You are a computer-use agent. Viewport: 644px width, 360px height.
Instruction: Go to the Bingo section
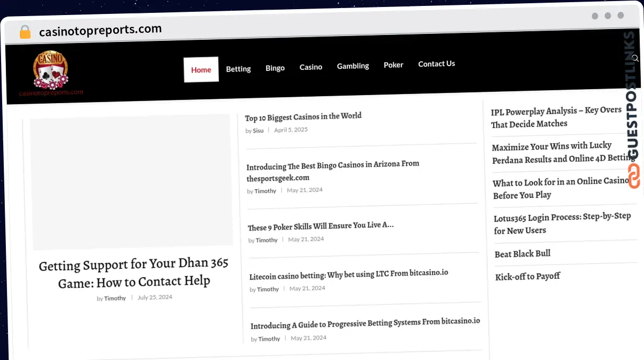pos(275,68)
